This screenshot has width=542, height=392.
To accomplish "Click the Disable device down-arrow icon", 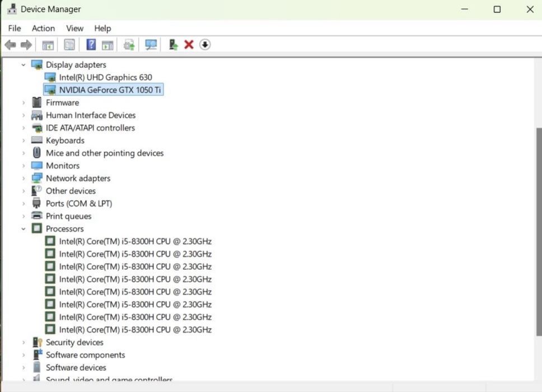I will [204, 45].
